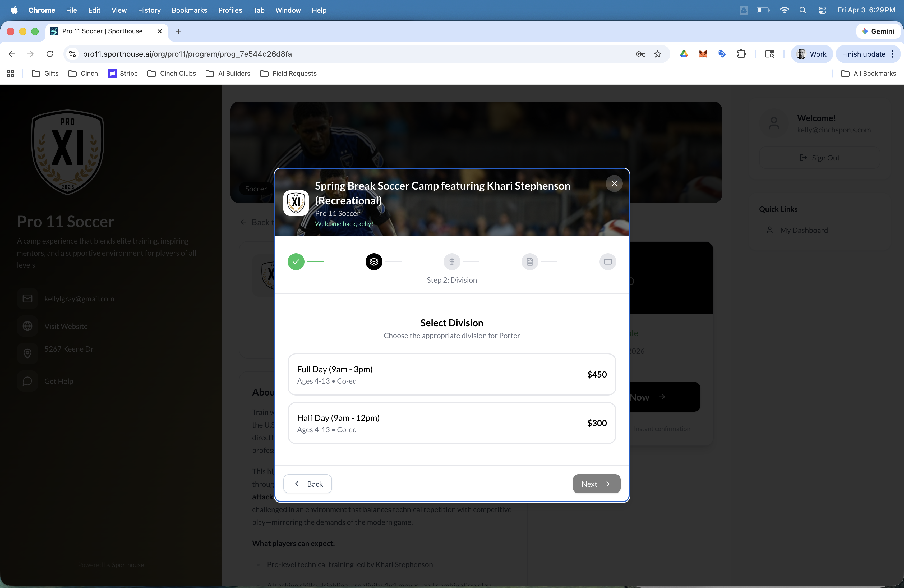Image resolution: width=904 pixels, height=588 pixels.
Task: Open the tab search icon in toolbar
Action: point(769,54)
